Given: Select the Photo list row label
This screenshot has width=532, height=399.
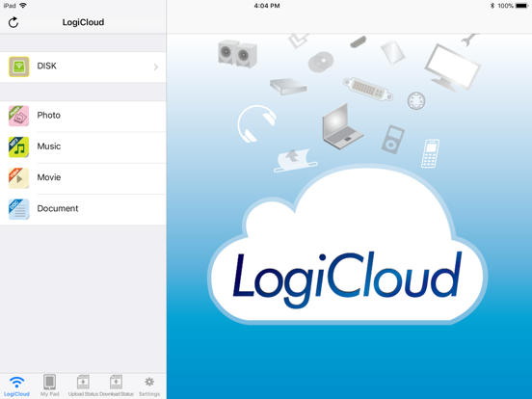Looking at the screenshot, I should point(49,116).
